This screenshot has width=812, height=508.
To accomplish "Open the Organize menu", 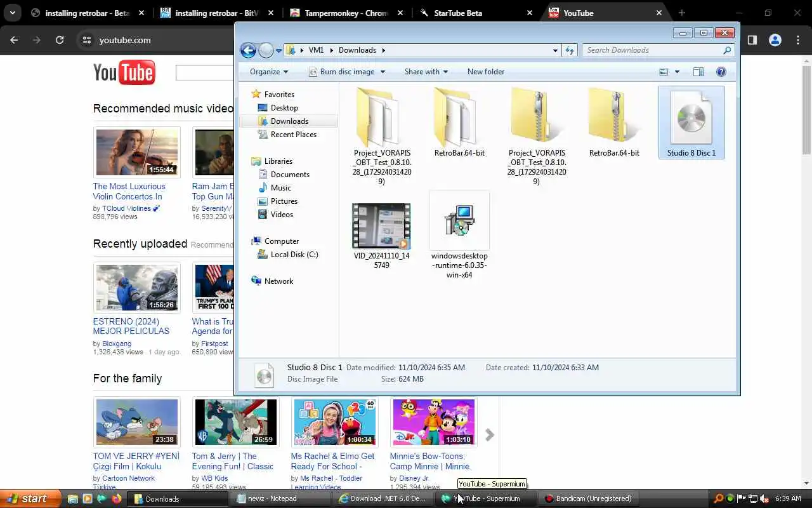I will [269, 72].
